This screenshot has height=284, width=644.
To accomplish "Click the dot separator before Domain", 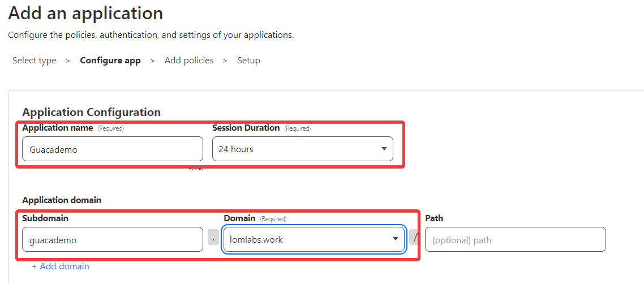I will tap(213, 239).
